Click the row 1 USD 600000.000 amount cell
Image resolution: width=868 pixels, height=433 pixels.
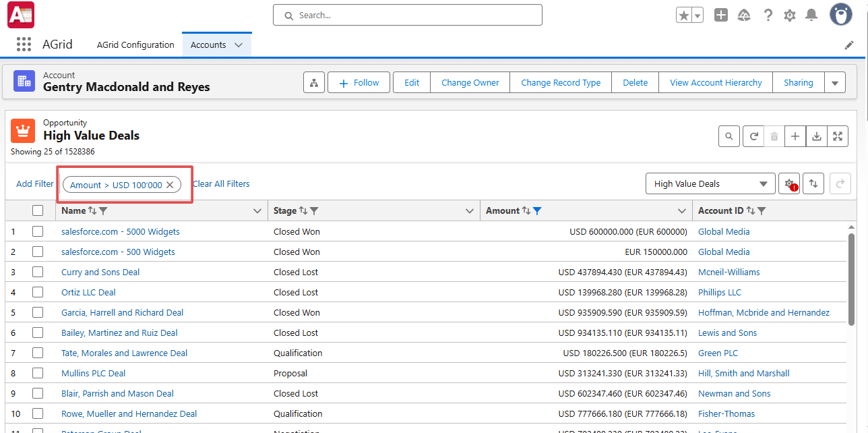(x=586, y=231)
